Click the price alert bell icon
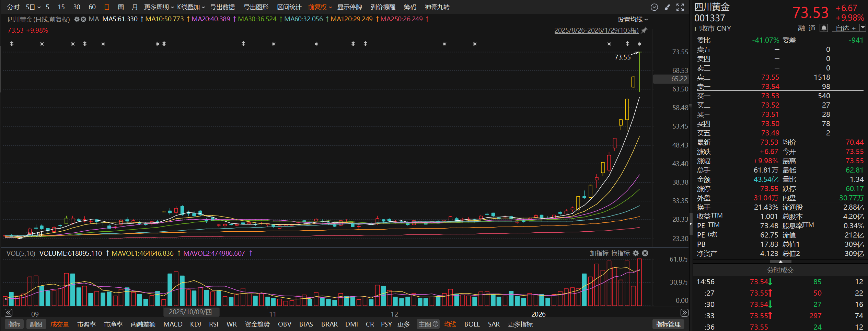Viewport: 868px width, 331px height. pyautogui.click(x=824, y=28)
